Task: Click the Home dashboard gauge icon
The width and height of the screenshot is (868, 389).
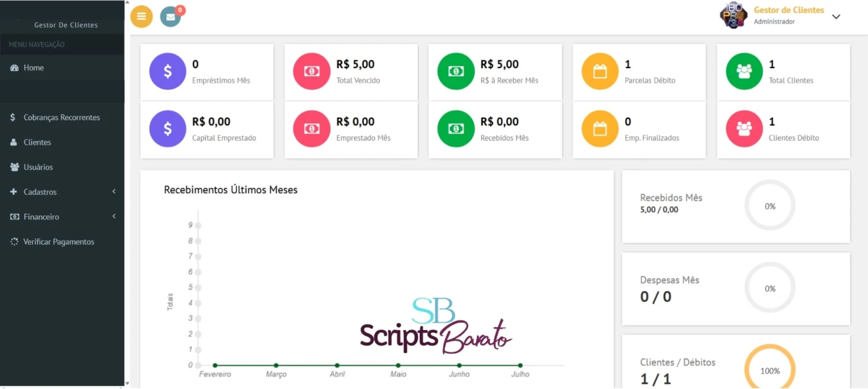Action: click(14, 68)
